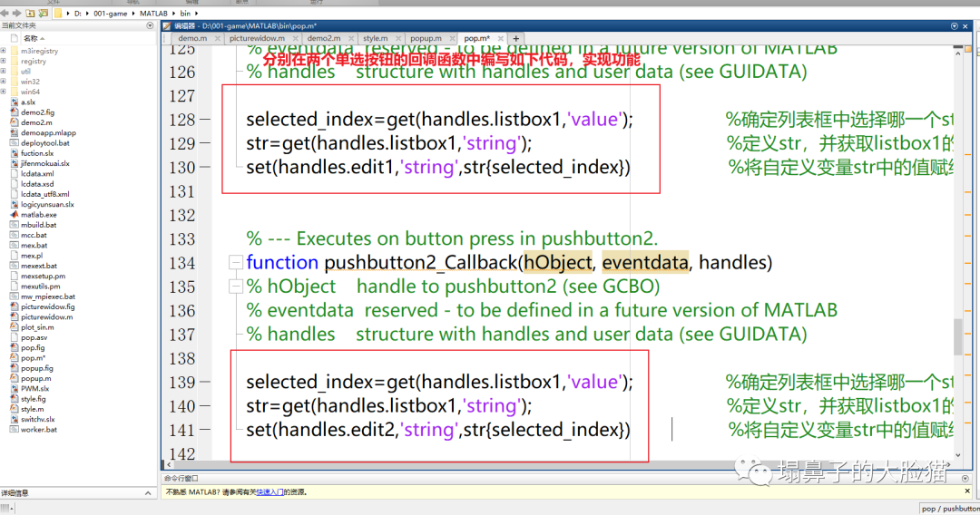Click the lcdata.xml document icon
This screenshot has width=980, height=515.
pyautogui.click(x=15, y=173)
